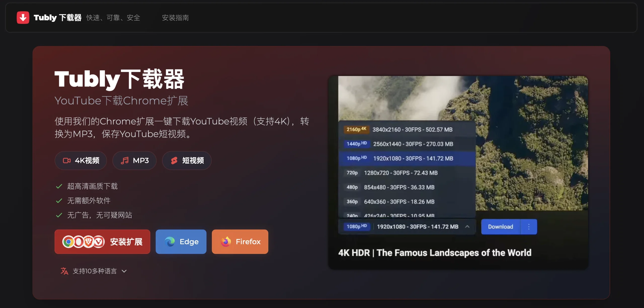Click the Vivaldi browser icon

pyautogui.click(x=99, y=242)
